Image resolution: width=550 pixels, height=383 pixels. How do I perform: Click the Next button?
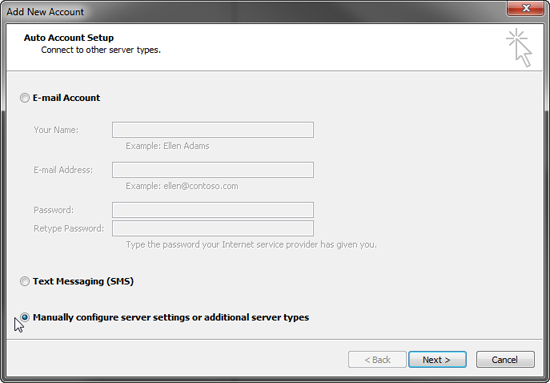click(437, 360)
